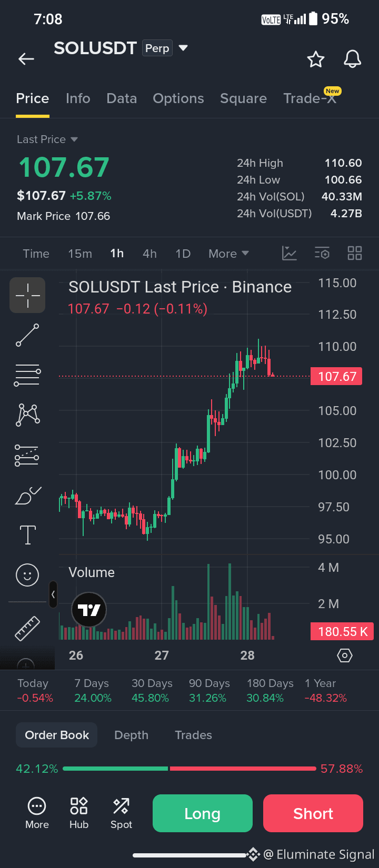Screen dimensions: 379x868
Task: Open the Hub icon
Action: [79, 813]
